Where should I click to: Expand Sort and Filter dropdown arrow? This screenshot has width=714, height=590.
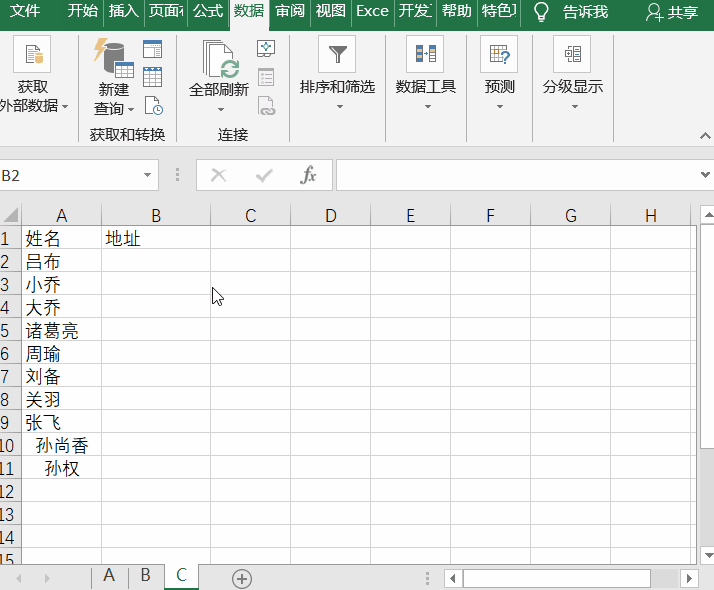(x=340, y=107)
